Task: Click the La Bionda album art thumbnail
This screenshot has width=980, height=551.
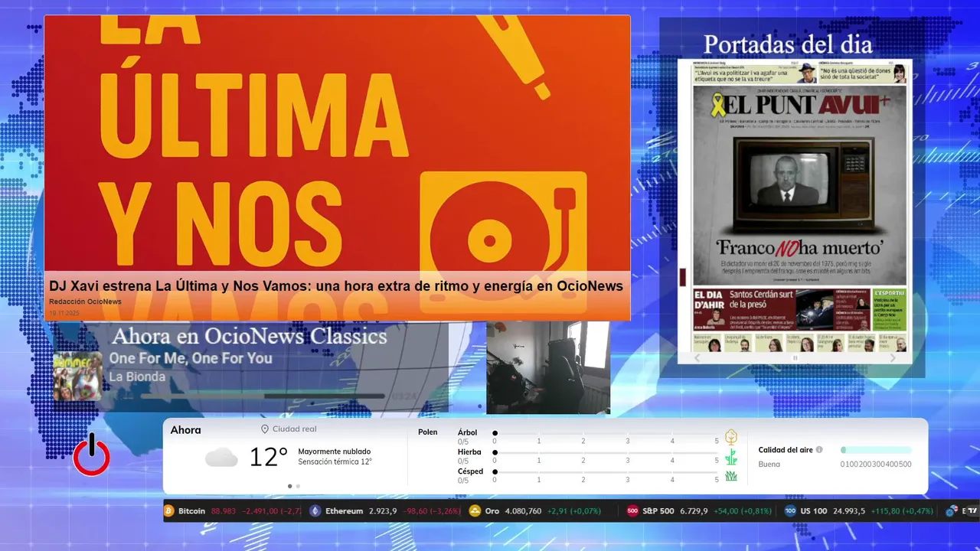Action: click(x=77, y=376)
